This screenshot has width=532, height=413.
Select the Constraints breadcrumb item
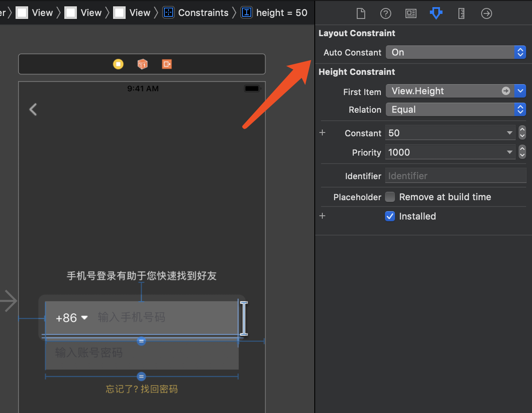(x=196, y=13)
